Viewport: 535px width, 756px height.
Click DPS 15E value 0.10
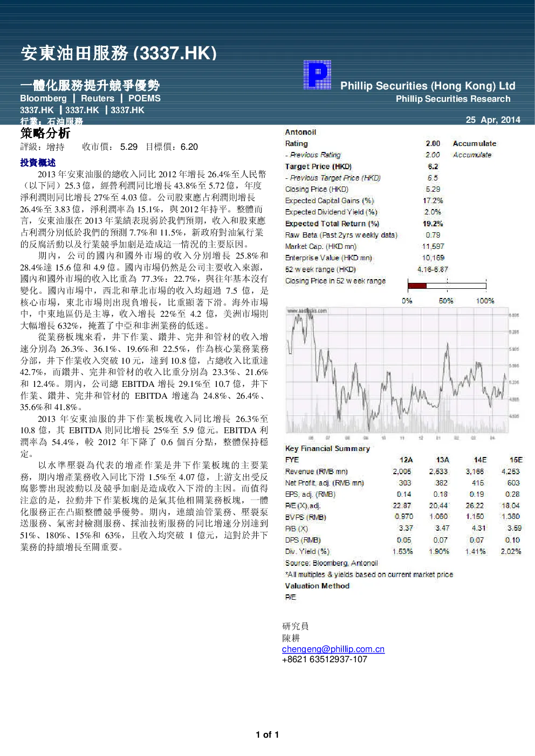(513, 540)
